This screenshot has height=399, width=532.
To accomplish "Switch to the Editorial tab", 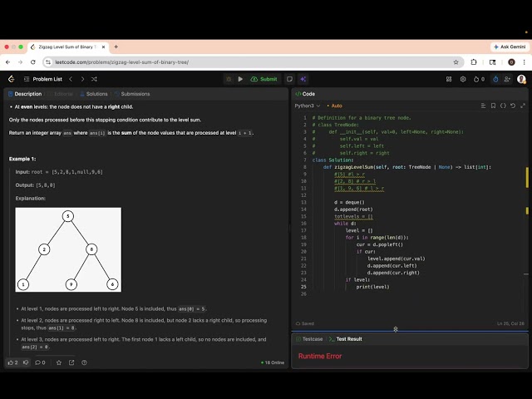I will (61, 94).
